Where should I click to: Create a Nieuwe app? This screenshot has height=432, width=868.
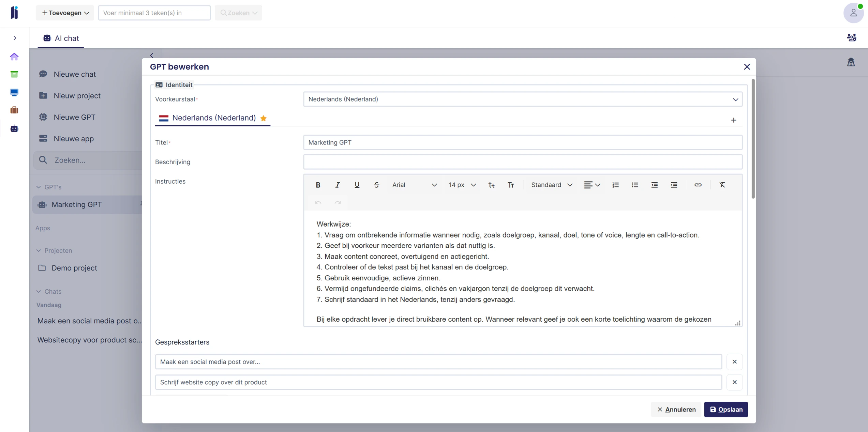[66, 139]
